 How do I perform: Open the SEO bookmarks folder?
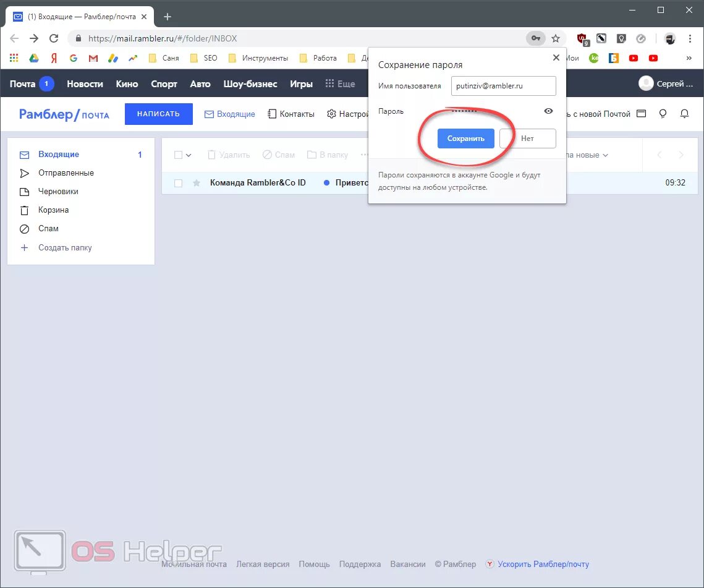point(204,58)
